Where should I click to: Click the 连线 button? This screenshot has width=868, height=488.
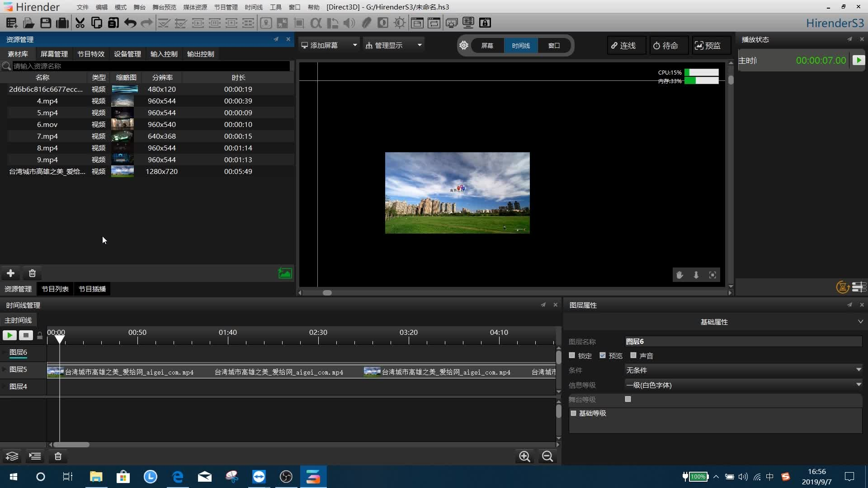pos(627,45)
